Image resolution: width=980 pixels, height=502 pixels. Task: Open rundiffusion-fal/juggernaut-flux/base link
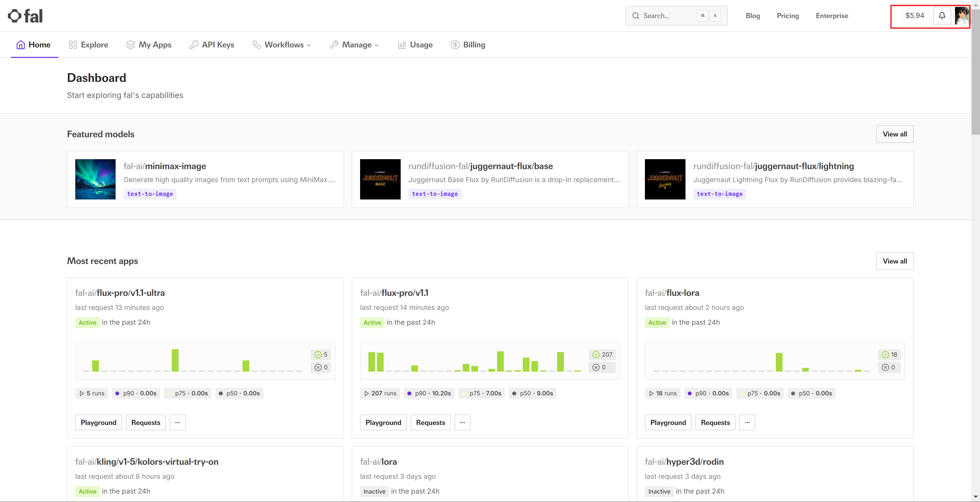(481, 166)
